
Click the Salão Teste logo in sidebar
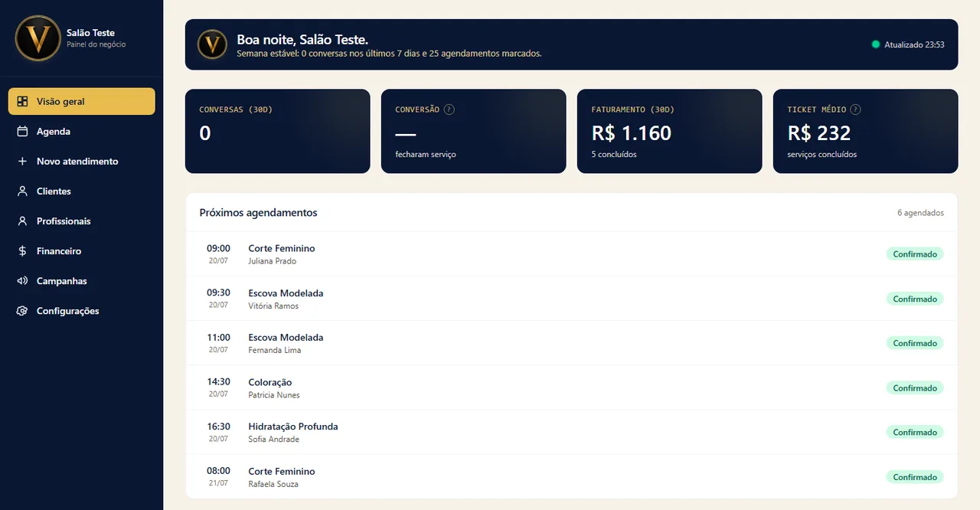[38, 38]
